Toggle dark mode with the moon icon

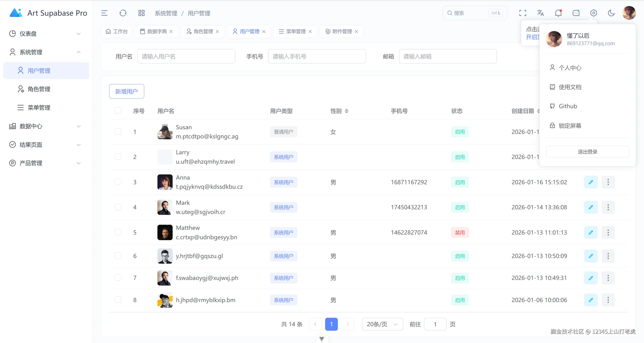pos(611,13)
